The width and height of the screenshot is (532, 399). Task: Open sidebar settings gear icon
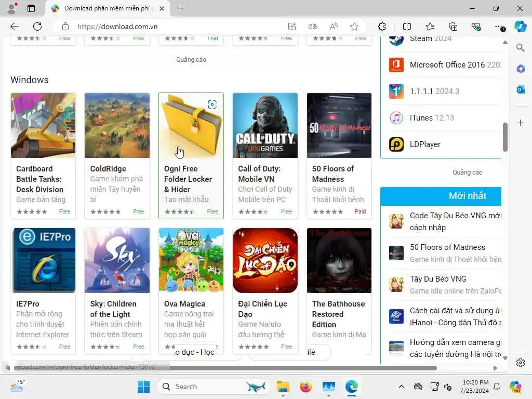[521, 363]
